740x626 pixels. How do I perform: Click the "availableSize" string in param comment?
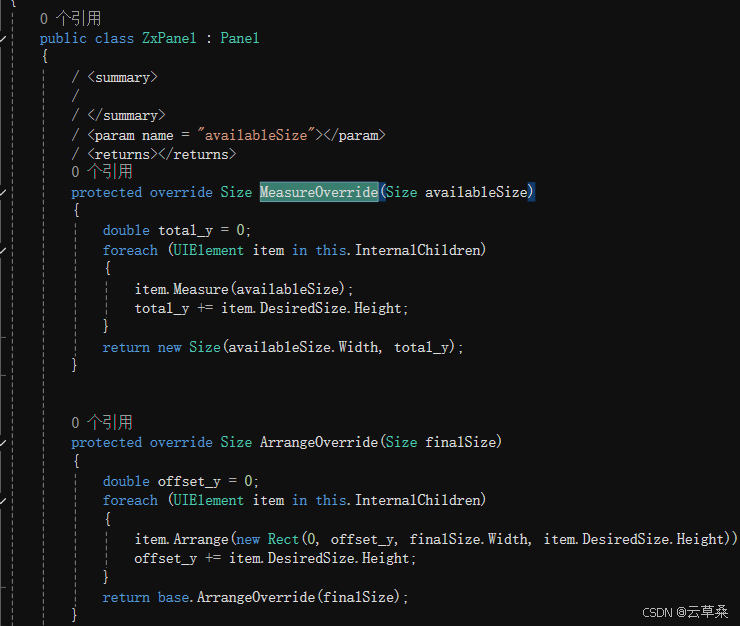click(x=256, y=135)
